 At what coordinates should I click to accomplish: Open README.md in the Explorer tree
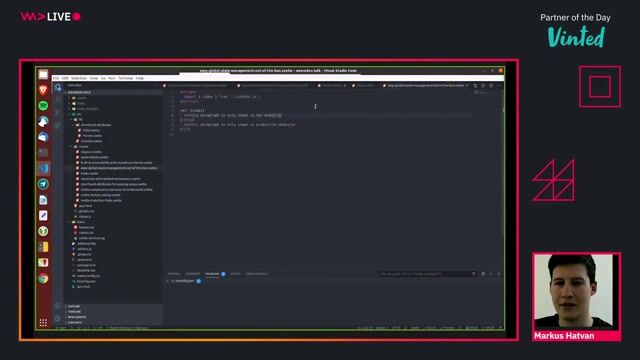(x=86, y=270)
